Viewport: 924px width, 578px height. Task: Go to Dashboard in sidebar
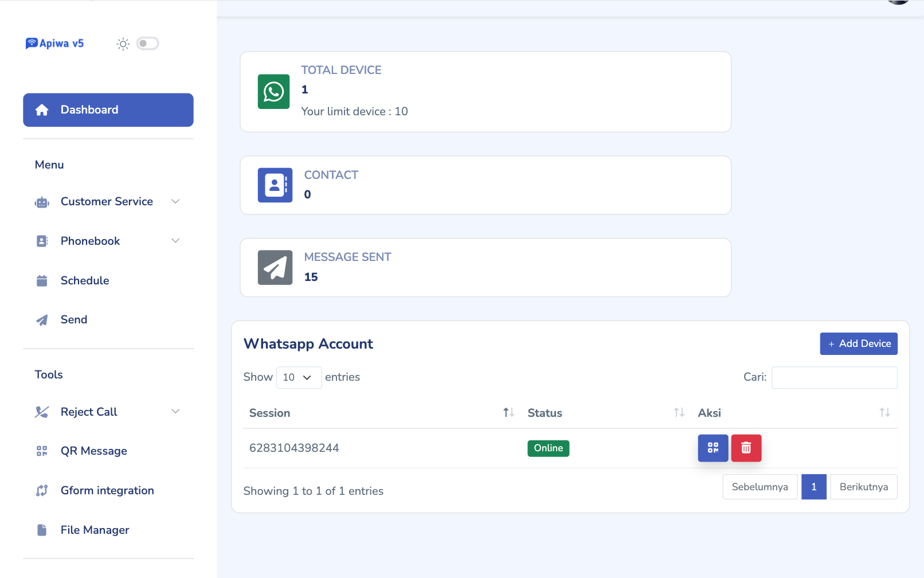tap(108, 110)
